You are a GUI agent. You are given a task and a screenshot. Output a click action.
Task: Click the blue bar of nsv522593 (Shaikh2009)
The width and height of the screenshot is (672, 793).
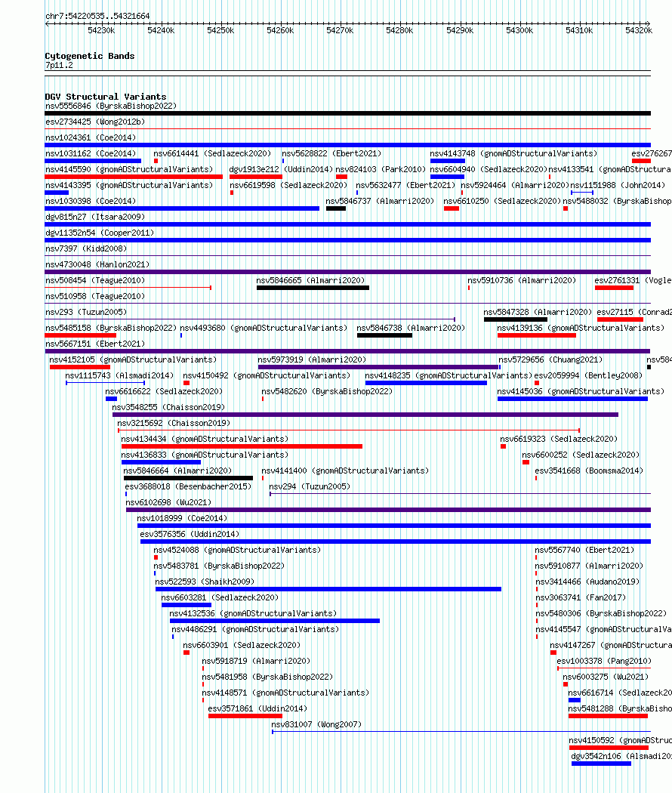328,589
